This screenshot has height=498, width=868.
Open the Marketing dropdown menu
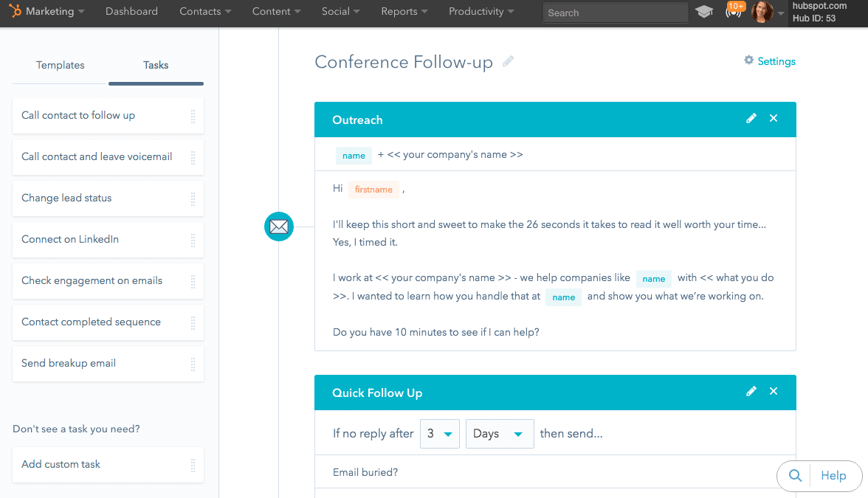(55, 11)
